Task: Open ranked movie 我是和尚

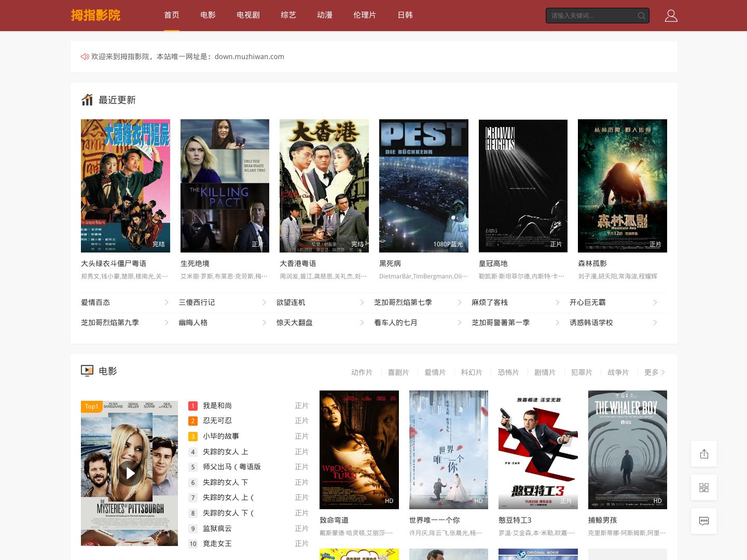Action: (217, 405)
